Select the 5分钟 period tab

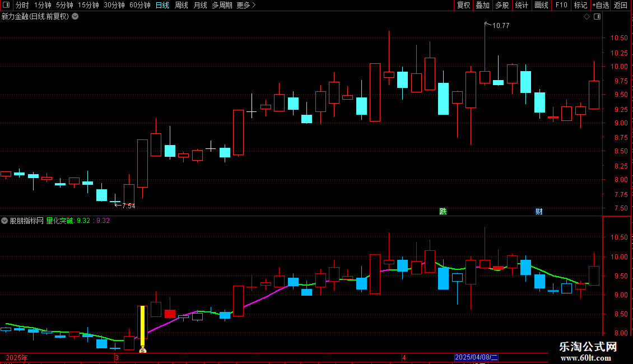pyautogui.click(x=64, y=5)
